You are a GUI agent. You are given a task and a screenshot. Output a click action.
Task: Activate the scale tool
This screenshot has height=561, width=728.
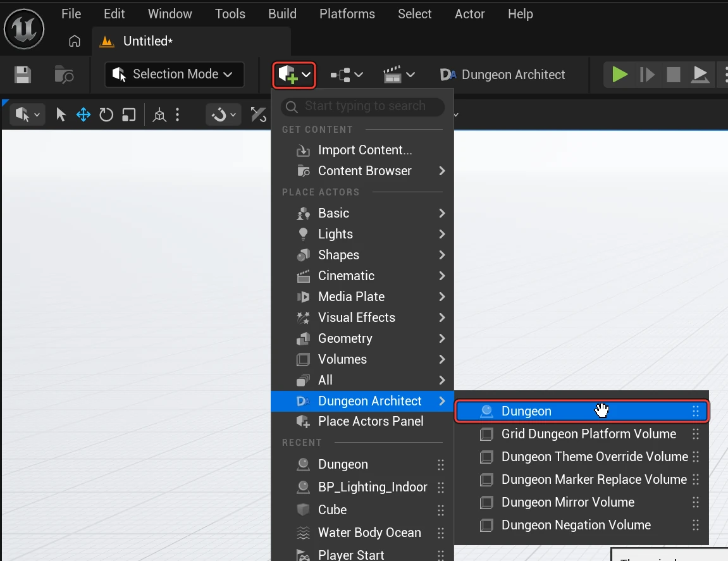tap(128, 114)
